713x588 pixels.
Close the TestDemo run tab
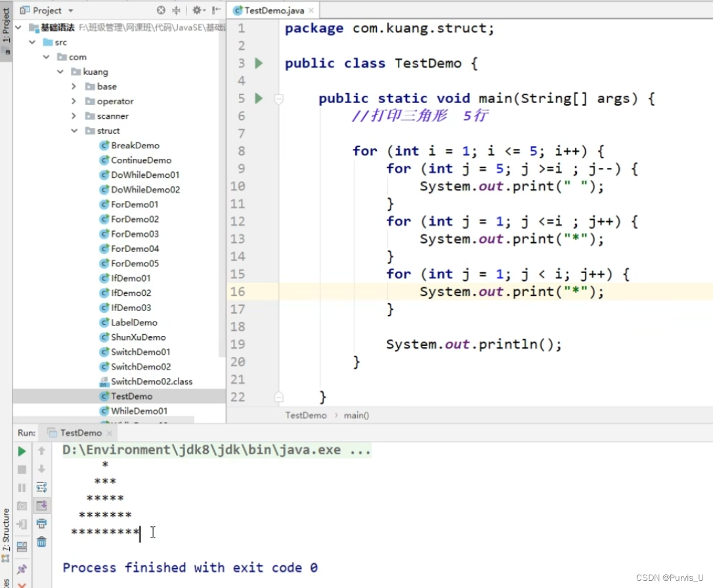(x=109, y=434)
